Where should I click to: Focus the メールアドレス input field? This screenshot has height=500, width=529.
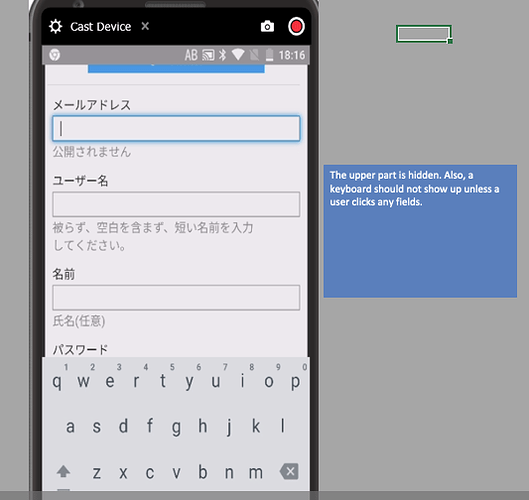point(176,129)
